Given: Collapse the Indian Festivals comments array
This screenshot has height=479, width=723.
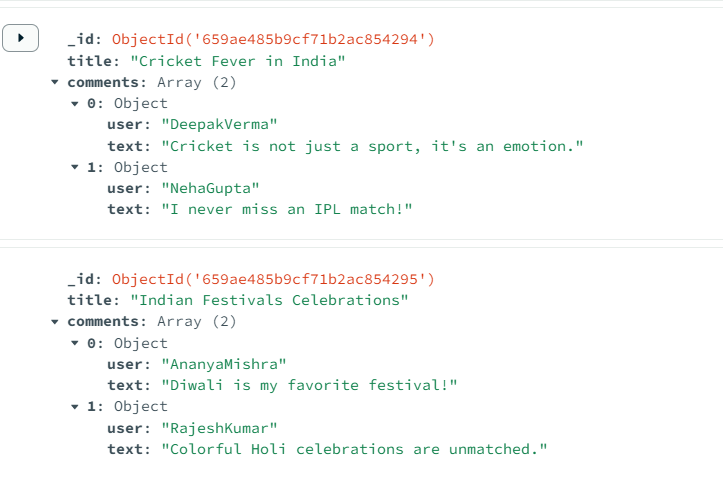Looking at the screenshot, I should pyautogui.click(x=56, y=322).
